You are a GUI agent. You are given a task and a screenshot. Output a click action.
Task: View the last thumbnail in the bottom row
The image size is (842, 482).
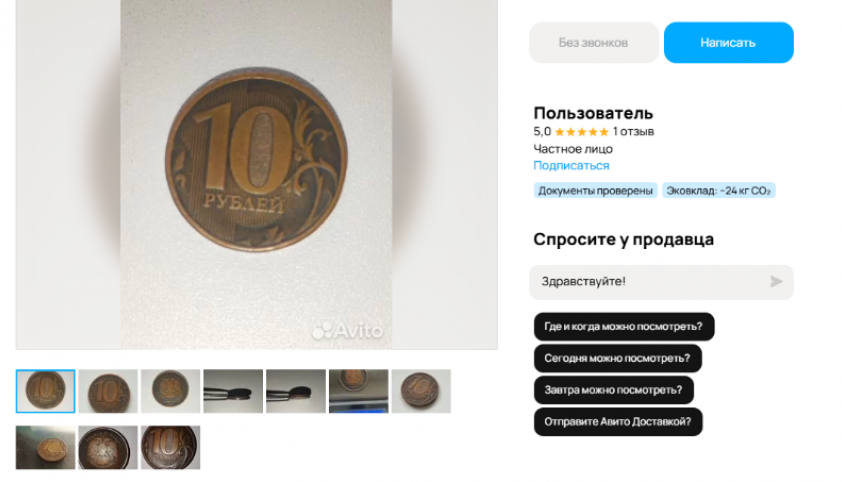click(x=170, y=448)
